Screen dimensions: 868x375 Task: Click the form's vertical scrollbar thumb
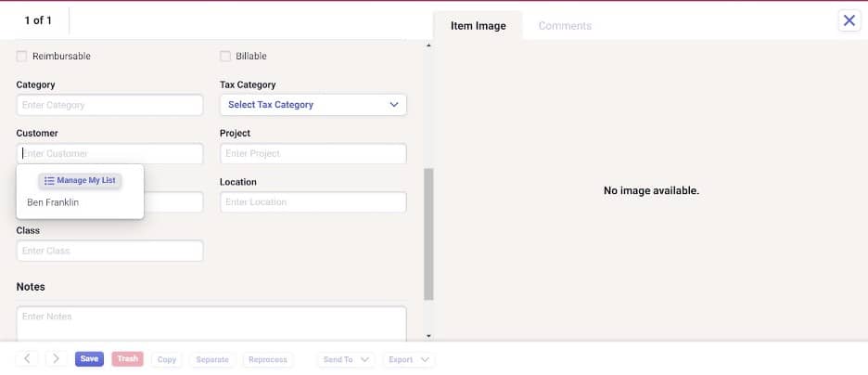coord(428,232)
